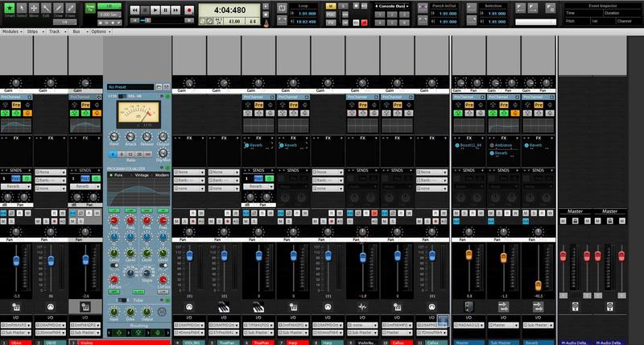Toggle the Loop on/off icon

(283, 8)
